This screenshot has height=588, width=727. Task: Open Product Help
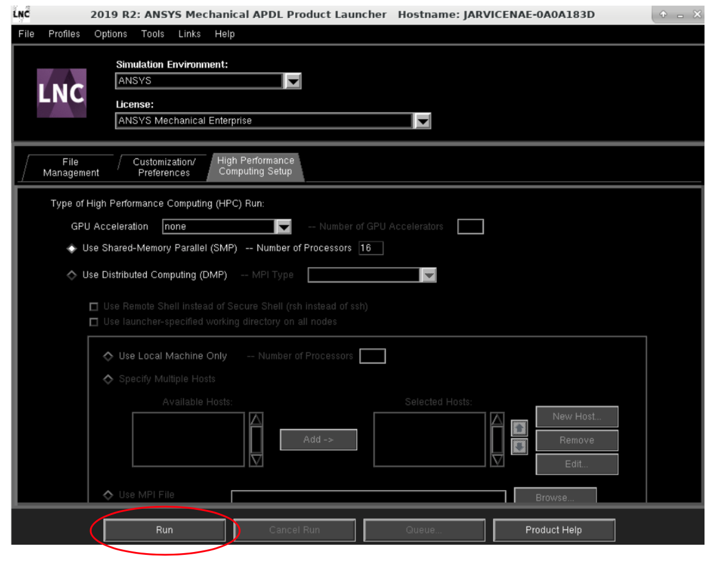click(x=554, y=530)
